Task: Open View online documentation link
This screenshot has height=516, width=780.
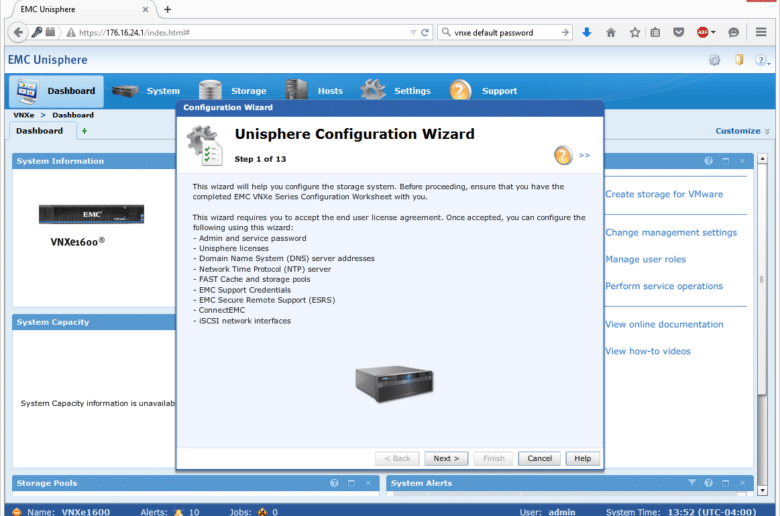Action: [664, 324]
